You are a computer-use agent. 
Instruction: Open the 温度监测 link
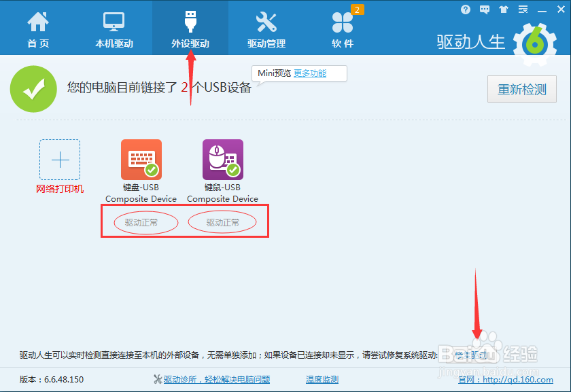[322, 380]
